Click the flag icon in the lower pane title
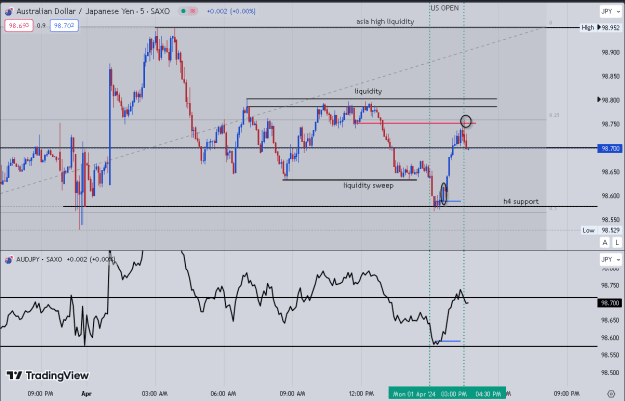This screenshot has height=401, width=625. point(9,260)
